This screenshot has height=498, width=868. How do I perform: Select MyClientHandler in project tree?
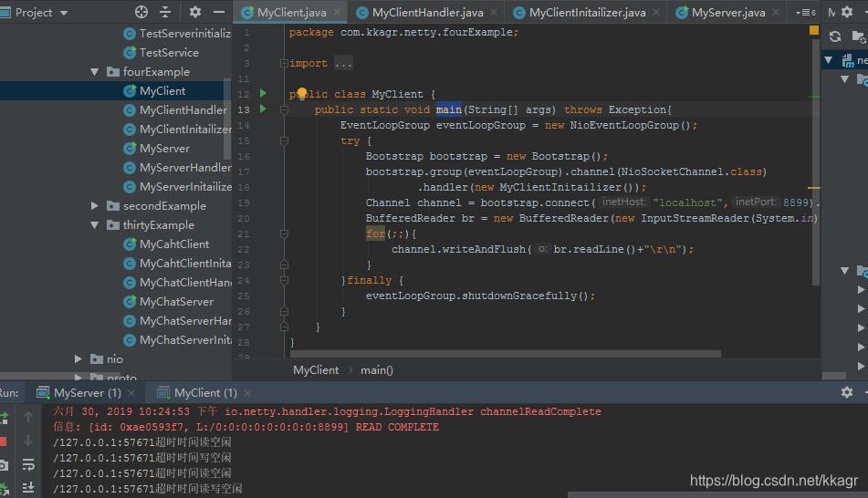click(175, 110)
